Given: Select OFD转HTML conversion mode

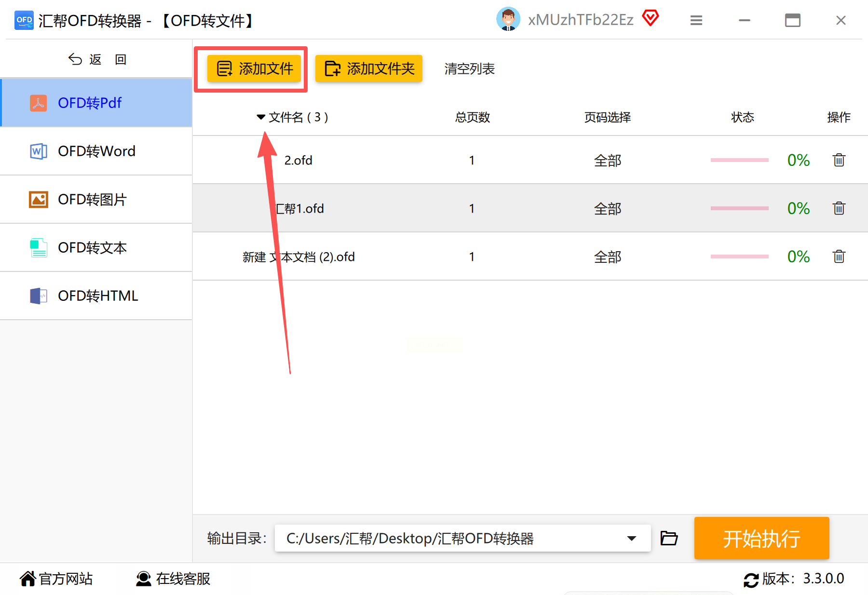Looking at the screenshot, I should (96, 296).
